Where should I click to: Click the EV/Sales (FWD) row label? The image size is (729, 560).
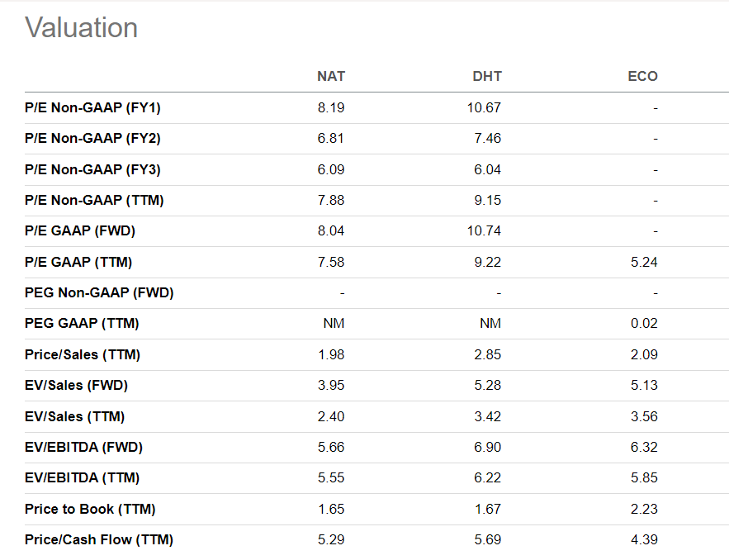pos(76,386)
